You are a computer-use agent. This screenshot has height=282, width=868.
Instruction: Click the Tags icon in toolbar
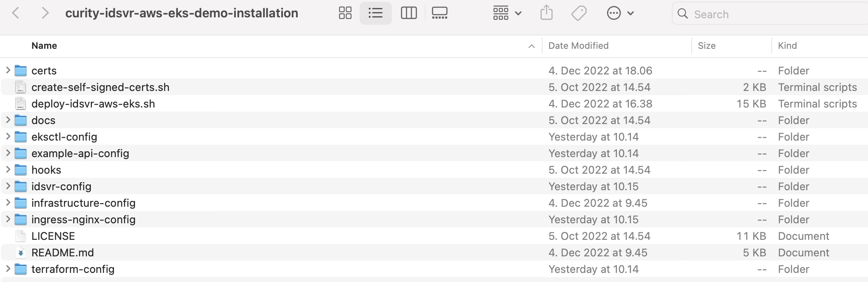click(x=579, y=13)
